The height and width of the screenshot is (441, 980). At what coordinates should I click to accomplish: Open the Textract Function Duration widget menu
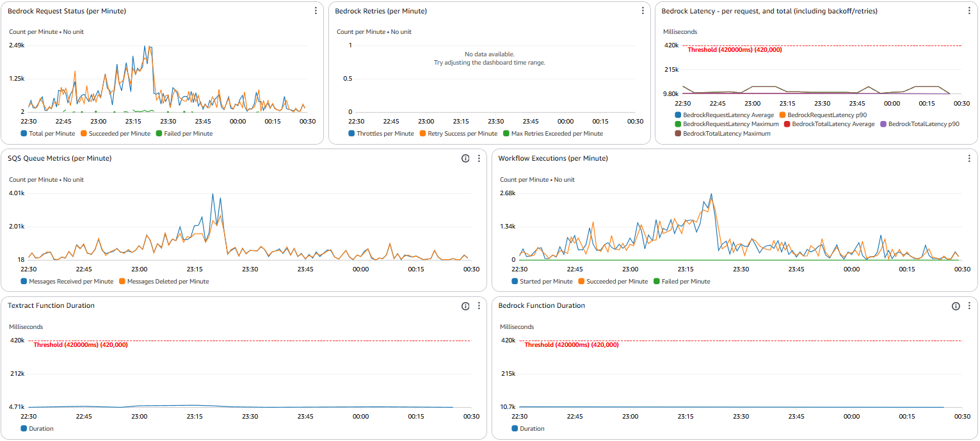(x=479, y=306)
